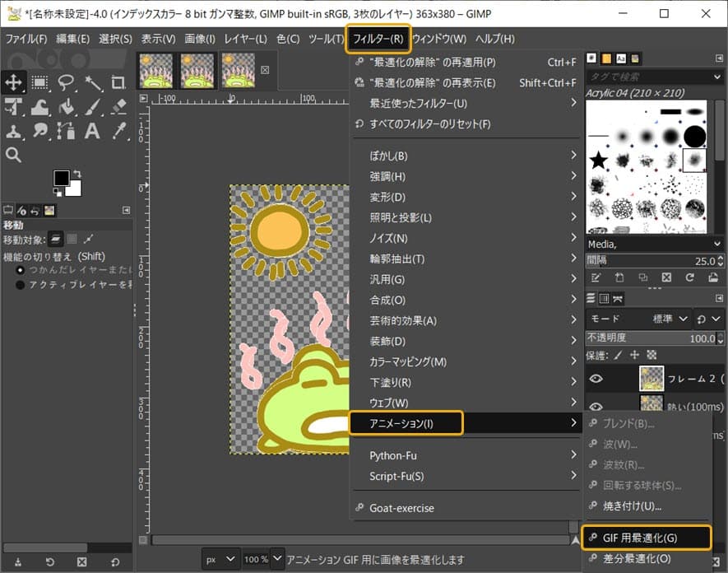Click すべてのフィルターのリセット(F) entry

tap(429, 123)
